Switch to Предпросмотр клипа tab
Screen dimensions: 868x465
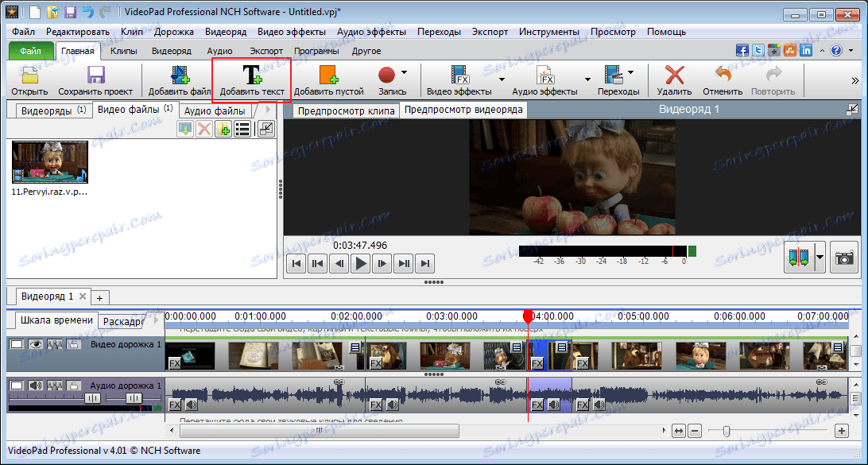(346, 110)
